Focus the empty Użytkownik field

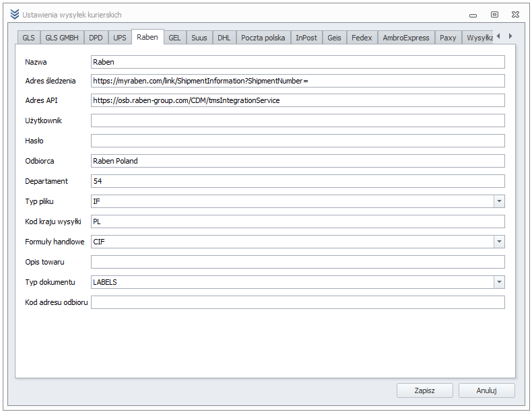point(298,121)
